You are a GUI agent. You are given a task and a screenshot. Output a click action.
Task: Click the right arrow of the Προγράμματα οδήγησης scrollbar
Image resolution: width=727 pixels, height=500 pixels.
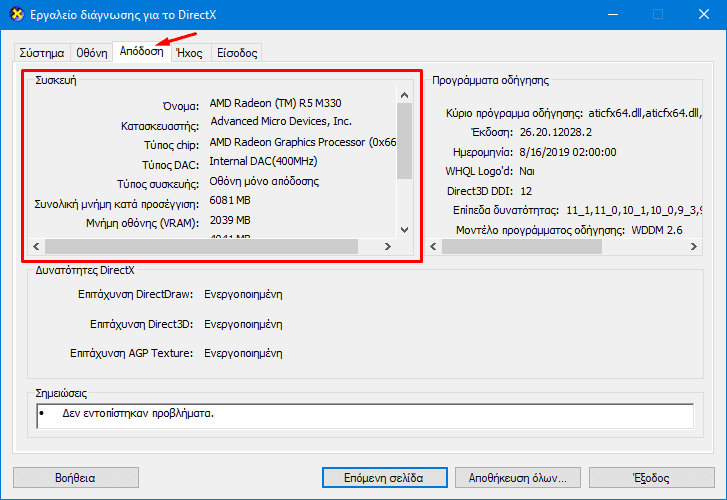point(694,246)
